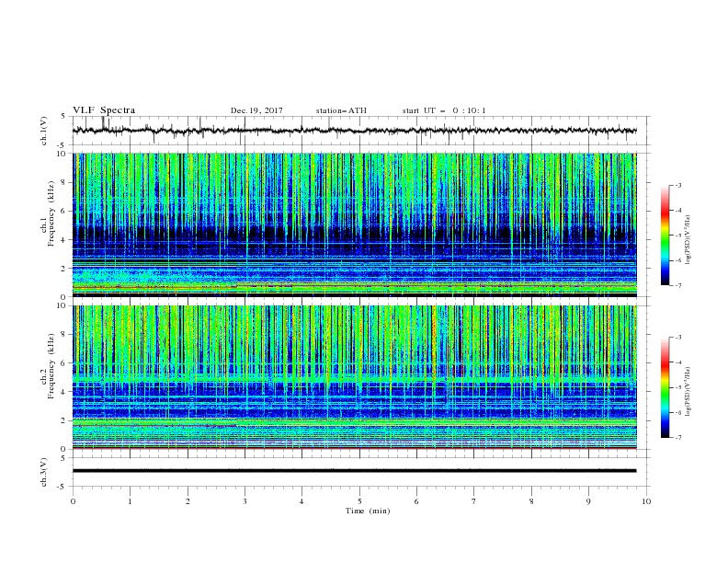Click inside the ch.2 spectrogram panel
728x563 pixels.
pos(354,377)
